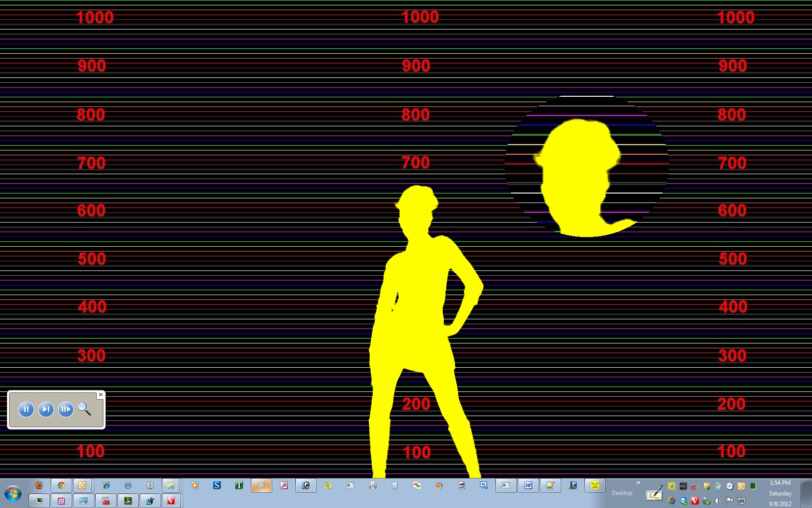Image resolution: width=812 pixels, height=508 pixels.
Task: Expand the Desktop toolbar chevron
Action: coord(638,483)
